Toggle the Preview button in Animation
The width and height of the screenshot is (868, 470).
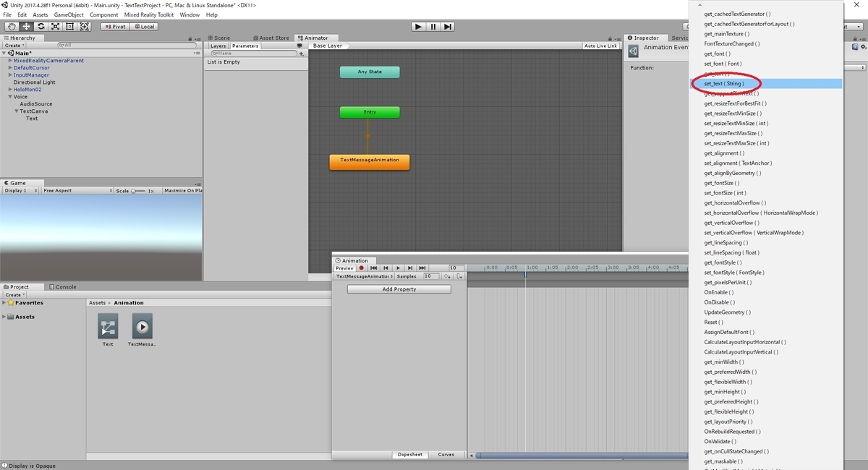[344, 268]
